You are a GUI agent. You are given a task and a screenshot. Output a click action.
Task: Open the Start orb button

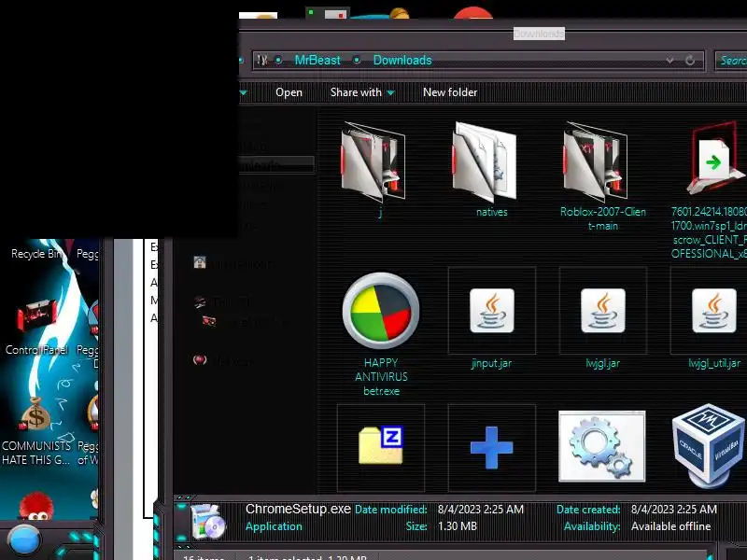tap(25, 540)
